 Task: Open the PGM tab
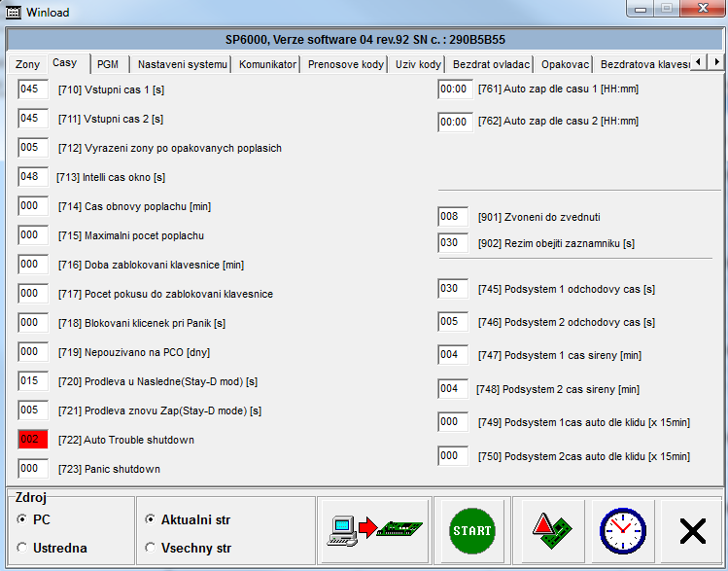pos(108,64)
